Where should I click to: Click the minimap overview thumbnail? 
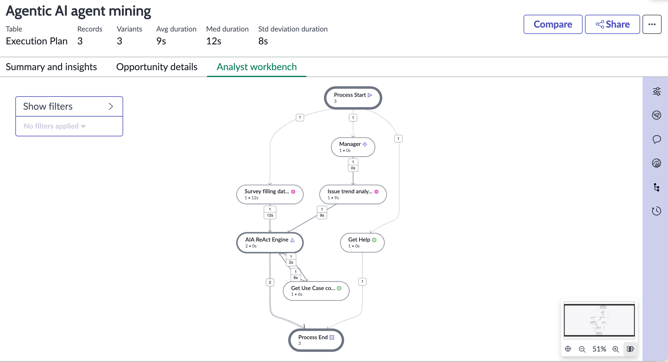[x=599, y=320]
